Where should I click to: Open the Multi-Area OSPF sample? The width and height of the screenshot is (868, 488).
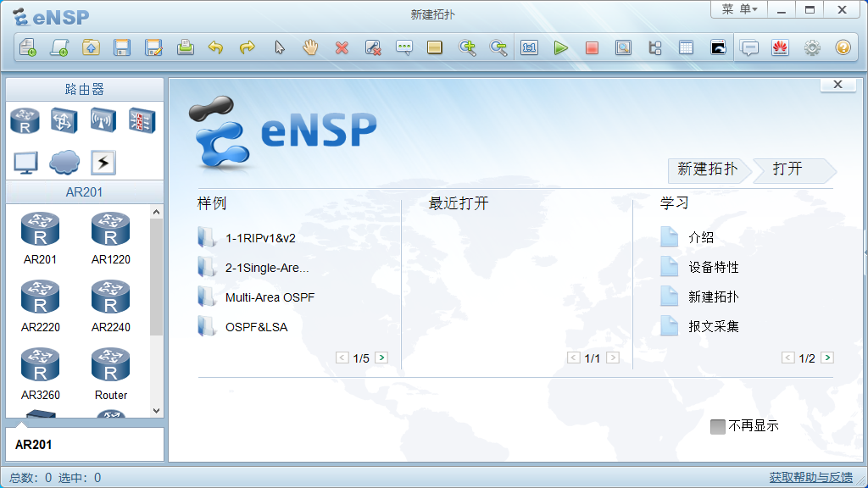[x=270, y=297]
